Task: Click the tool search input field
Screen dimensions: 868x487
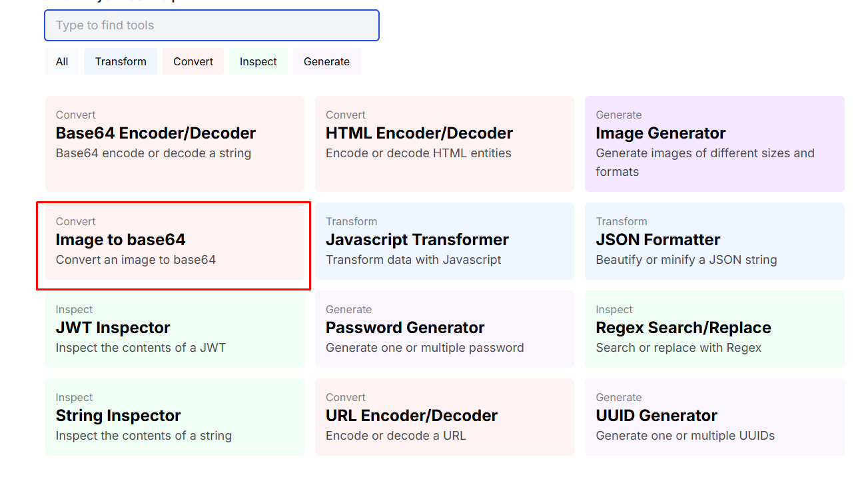Action: click(x=211, y=25)
